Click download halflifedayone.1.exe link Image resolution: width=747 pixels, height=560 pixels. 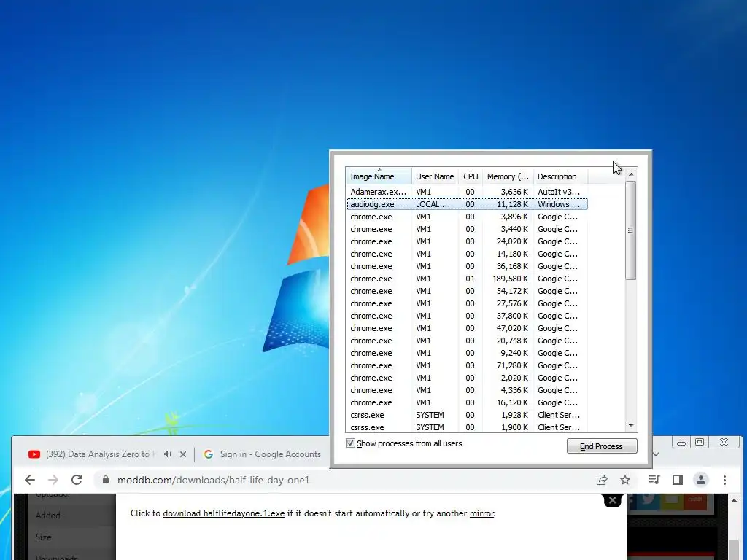pos(223,513)
